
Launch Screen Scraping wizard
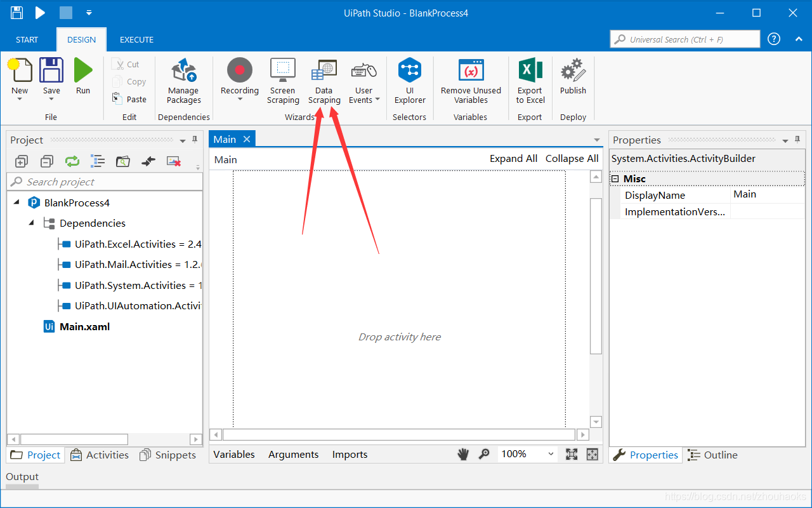coord(283,81)
